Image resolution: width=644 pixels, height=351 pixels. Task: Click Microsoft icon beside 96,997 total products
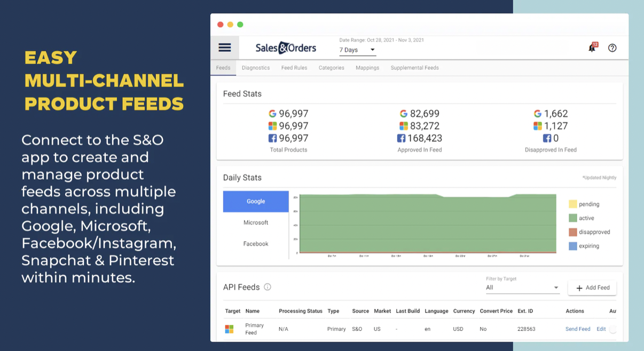(x=272, y=126)
